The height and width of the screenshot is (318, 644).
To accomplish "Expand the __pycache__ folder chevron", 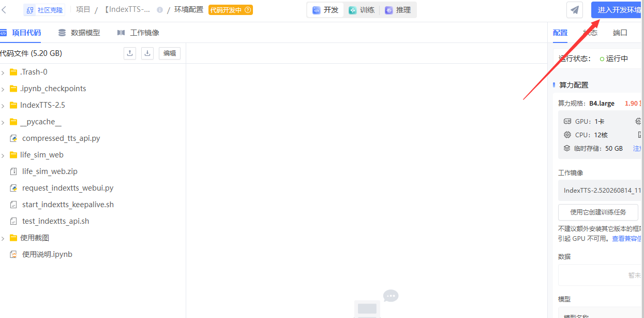I will tap(3, 122).
